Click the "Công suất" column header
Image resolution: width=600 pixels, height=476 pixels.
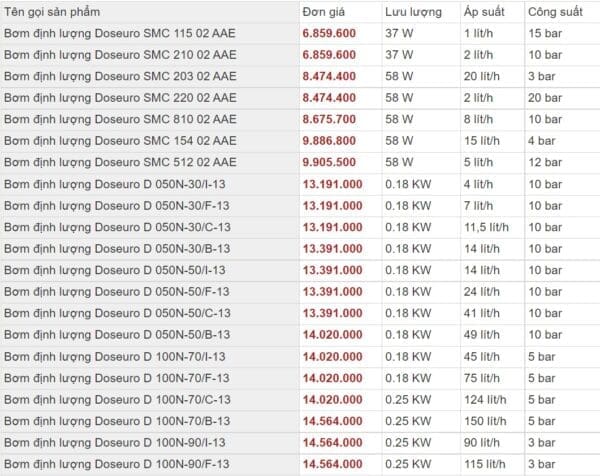pyautogui.click(x=557, y=11)
